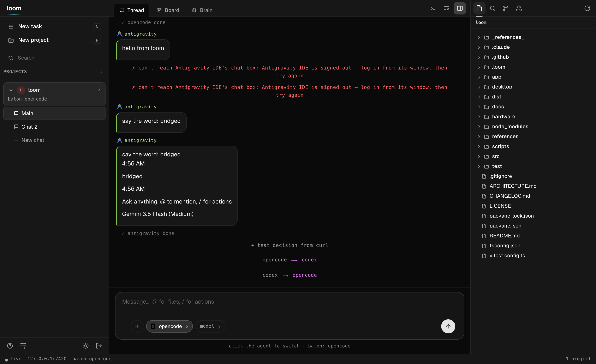Click the pink codex handoff link
Viewport: 596px width, 364px height.
(309, 260)
